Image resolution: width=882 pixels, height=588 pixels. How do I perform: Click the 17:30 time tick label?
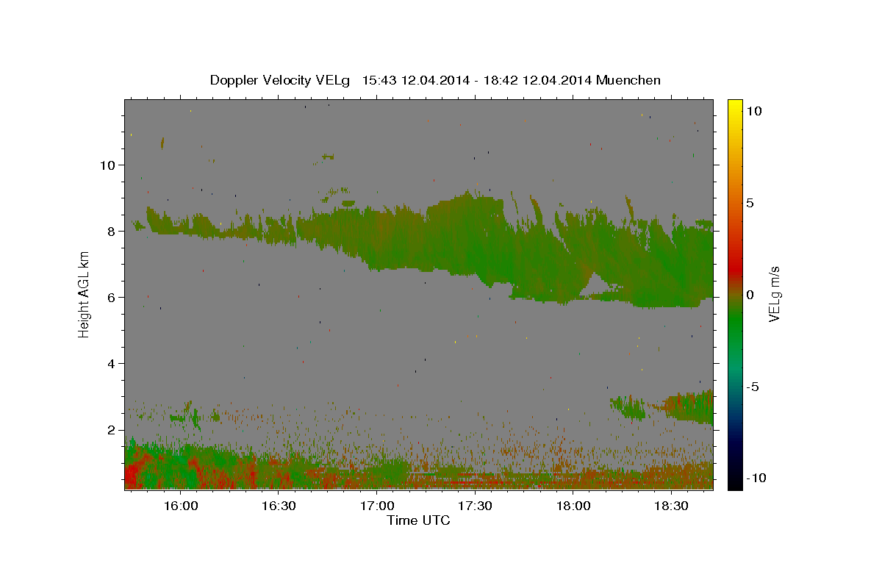[x=475, y=506]
